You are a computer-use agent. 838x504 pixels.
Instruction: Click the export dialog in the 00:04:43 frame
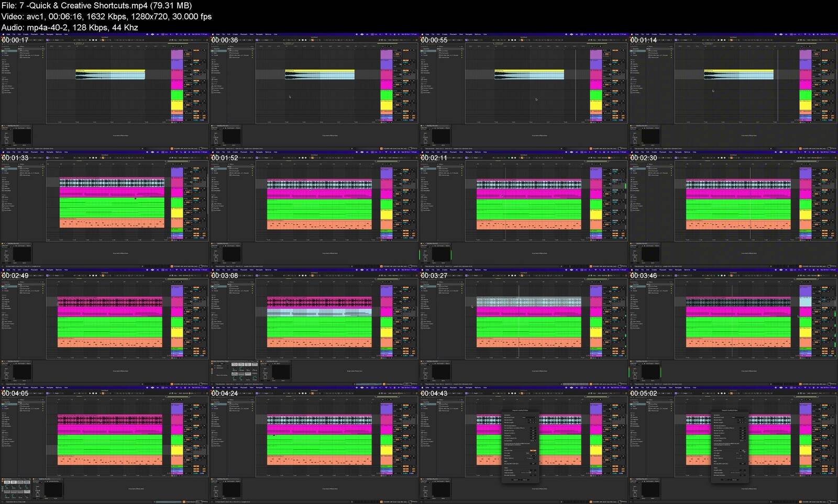pyautogui.click(x=520, y=446)
